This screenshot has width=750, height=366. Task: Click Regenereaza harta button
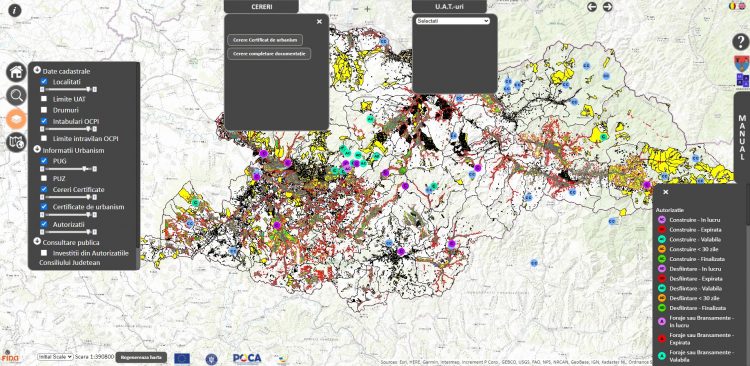(x=141, y=357)
